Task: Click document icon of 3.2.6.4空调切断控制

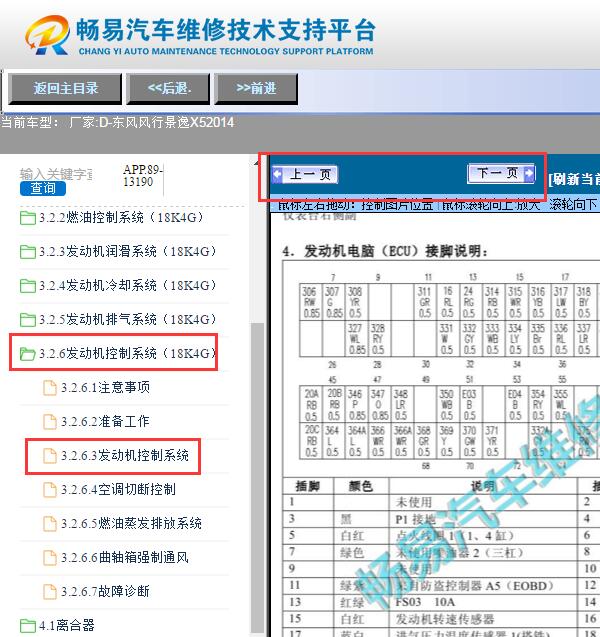Action: (50, 490)
